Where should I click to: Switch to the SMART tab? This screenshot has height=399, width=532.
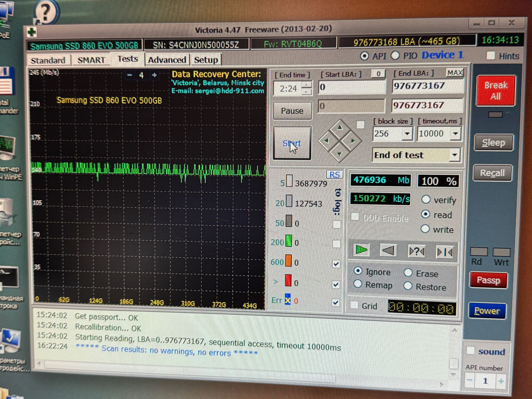(x=91, y=60)
